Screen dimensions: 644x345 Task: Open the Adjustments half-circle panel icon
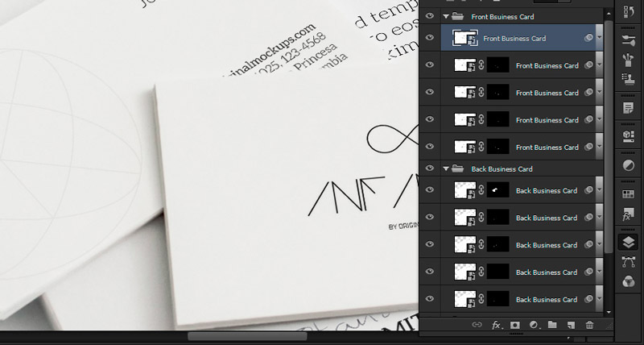[629, 165]
